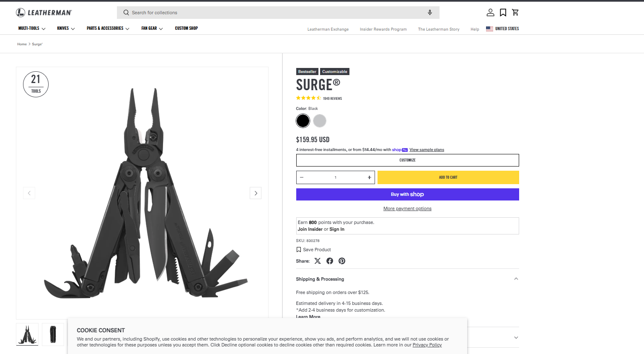
Task: Click the SKU: 830278 text
Action: coord(308,241)
